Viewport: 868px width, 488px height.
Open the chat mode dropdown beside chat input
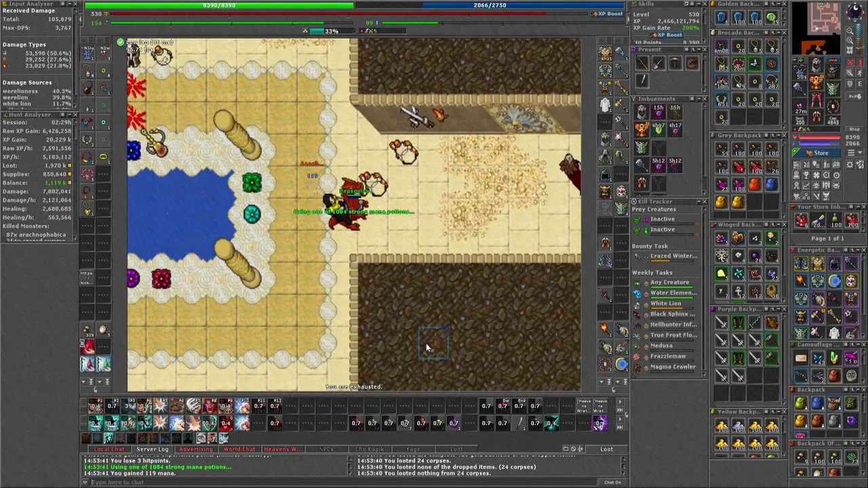point(85,483)
